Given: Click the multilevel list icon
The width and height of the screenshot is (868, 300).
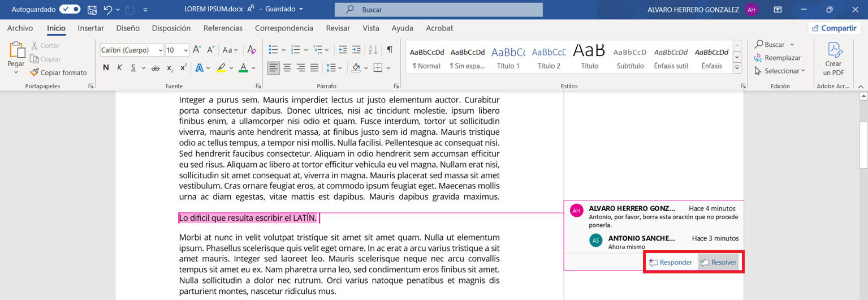Looking at the screenshot, I should [318, 50].
